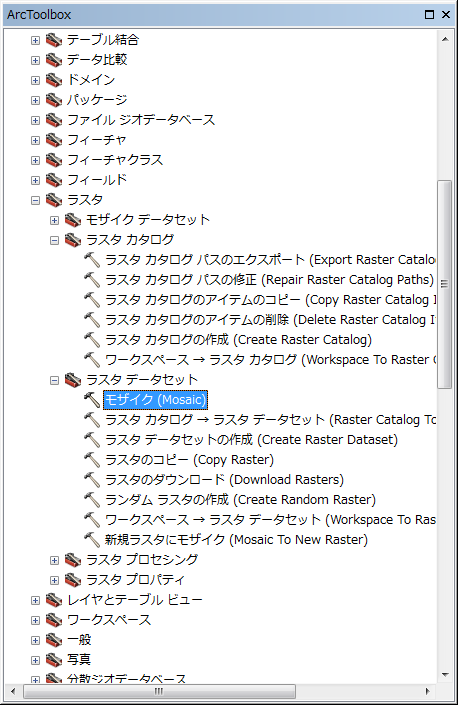Click hammer icon of Mosaic To New Raster
The image size is (458, 705).
pyautogui.click(x=92, y=540)
